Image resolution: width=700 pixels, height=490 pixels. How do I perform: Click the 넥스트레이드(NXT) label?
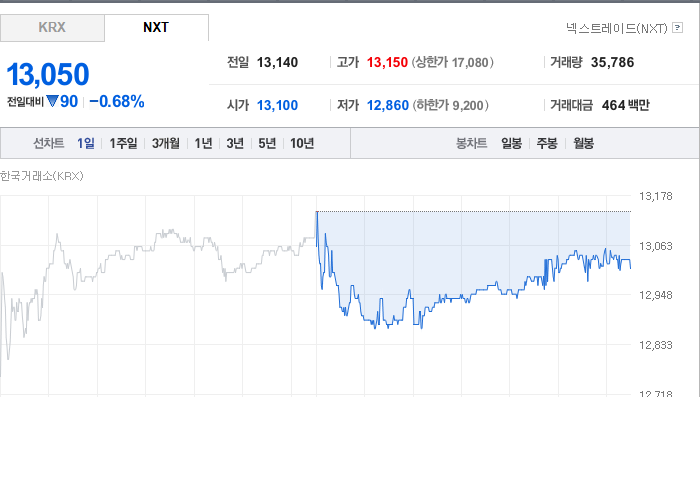tap(617, 28)
